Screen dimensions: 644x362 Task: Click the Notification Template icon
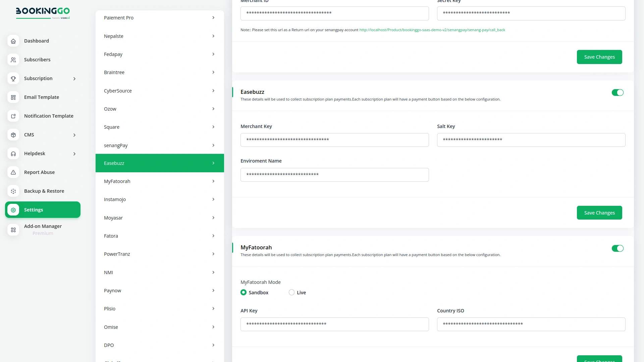click(13, 116)
